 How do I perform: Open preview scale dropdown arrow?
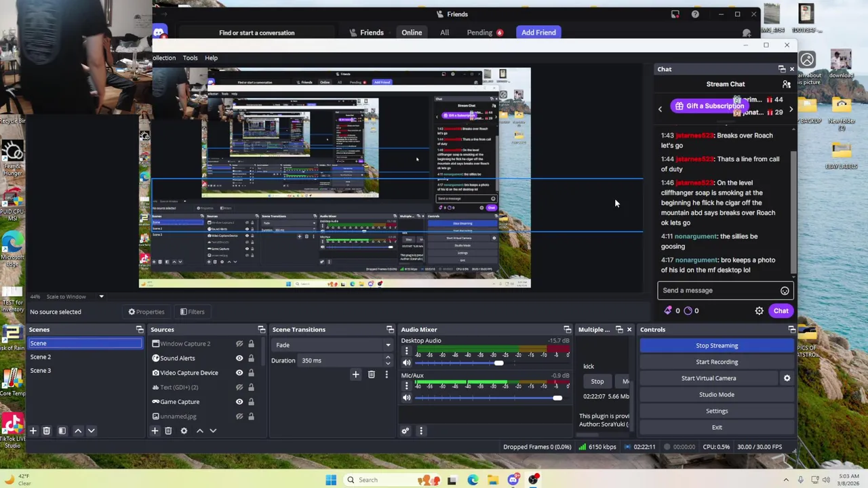[x=102, y=296]
